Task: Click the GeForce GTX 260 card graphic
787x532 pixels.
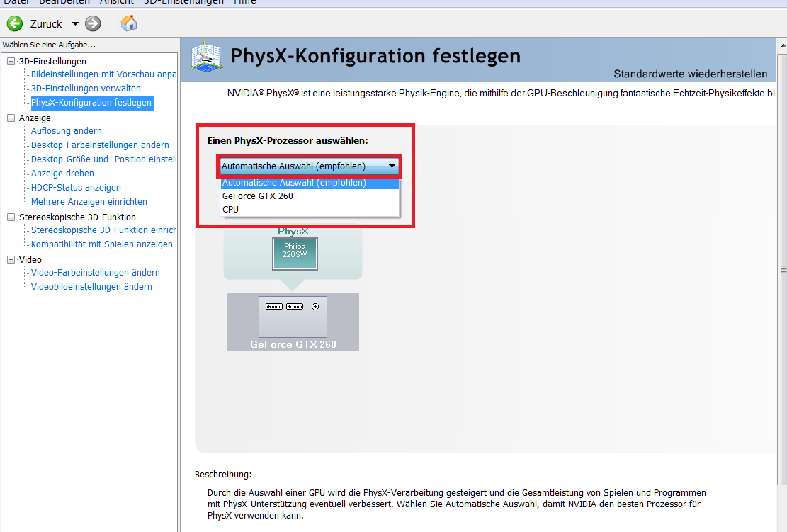Action: click(x=293, y=317)
